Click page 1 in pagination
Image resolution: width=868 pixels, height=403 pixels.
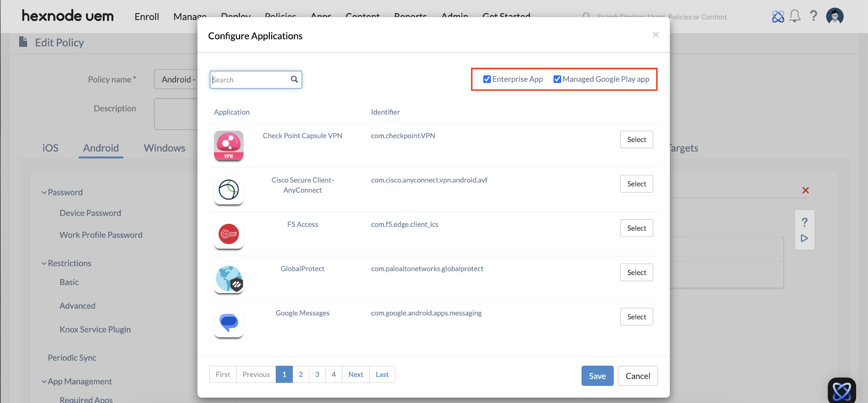[x=284, y=374]
